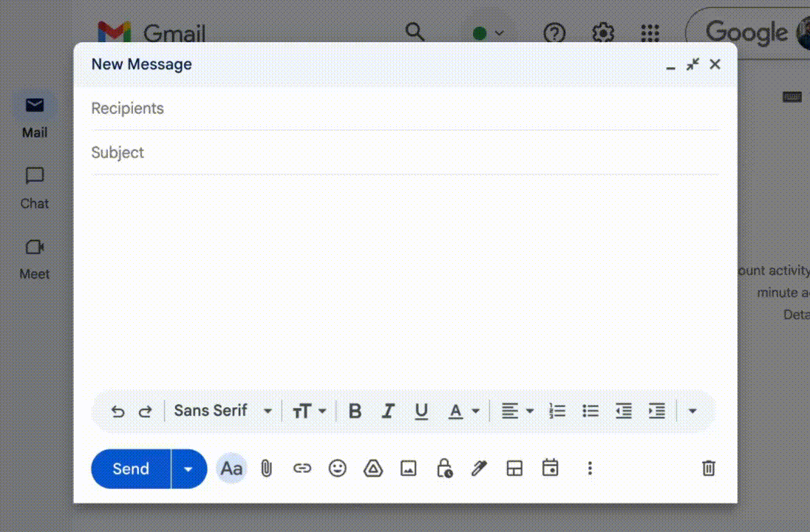Toggle confidential mode lock icon
Image resolution: width=810 pixels, height=532 pixels.
444,468
